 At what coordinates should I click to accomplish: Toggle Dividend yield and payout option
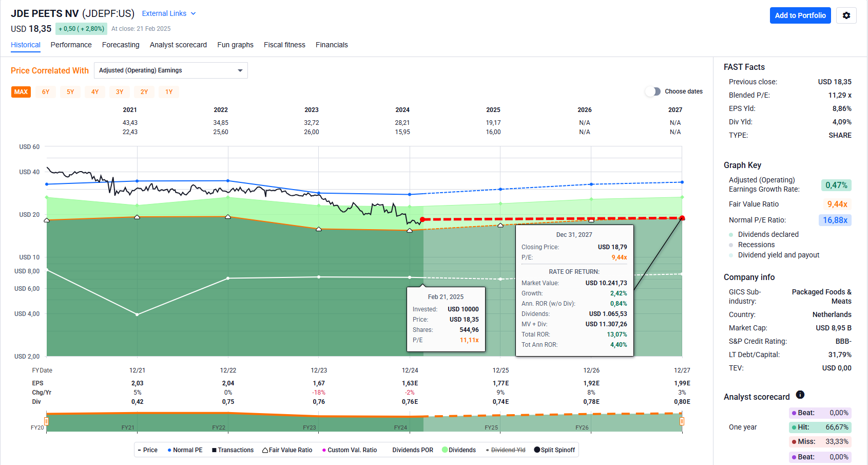(x=778, y=255)
